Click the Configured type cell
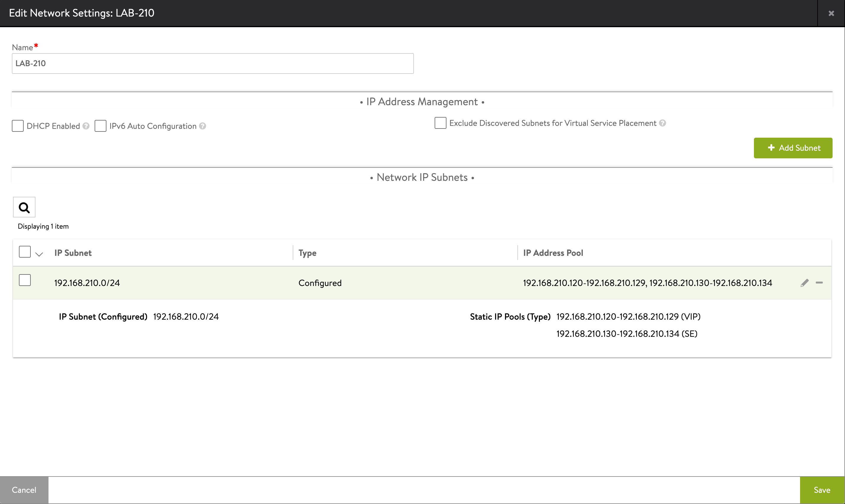845x504 pixels. click(320, 283)
